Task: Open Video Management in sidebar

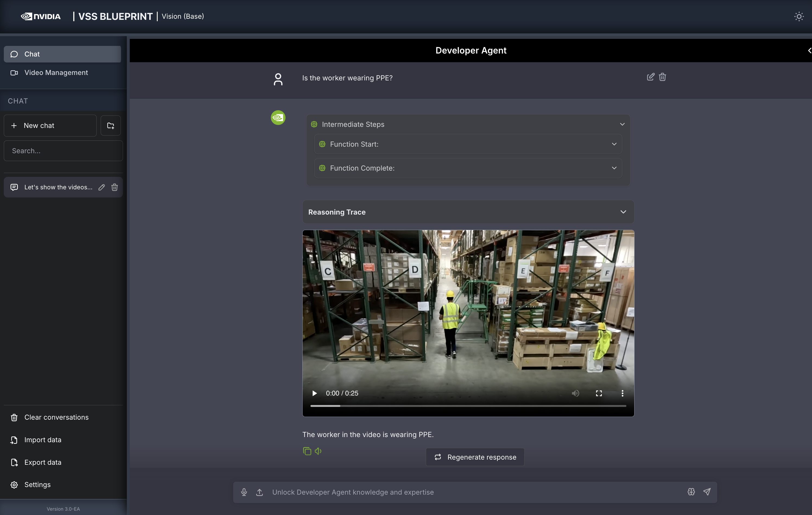Action: 56,73
